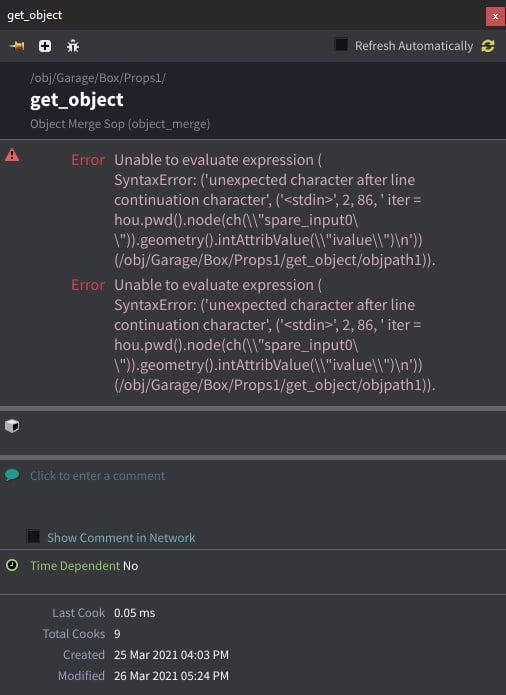Open debug info with the bug icon

(x=73, y=46)
